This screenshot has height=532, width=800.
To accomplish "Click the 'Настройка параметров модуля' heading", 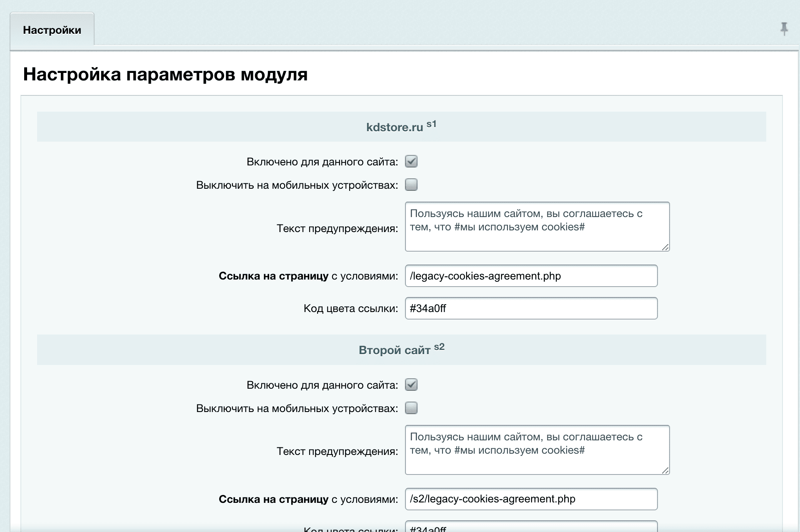I will pyautogui.click(x=165, y=74).
